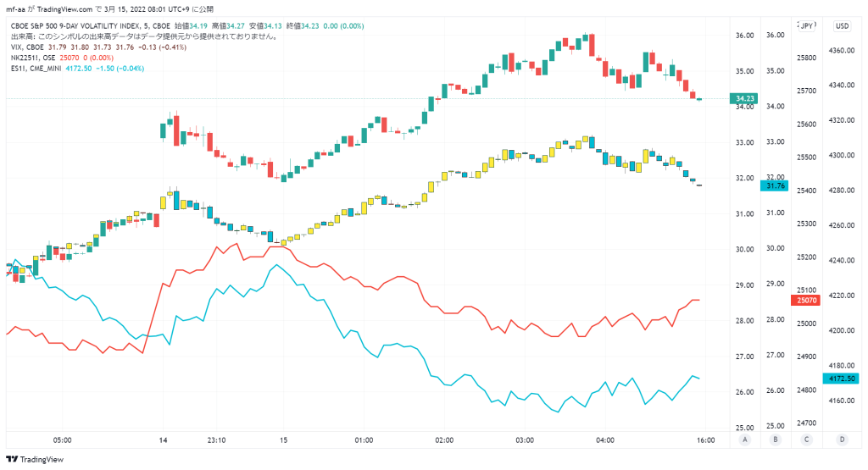Click the 02:00 time axis label

pyautogui.click(x=444, y=440)
